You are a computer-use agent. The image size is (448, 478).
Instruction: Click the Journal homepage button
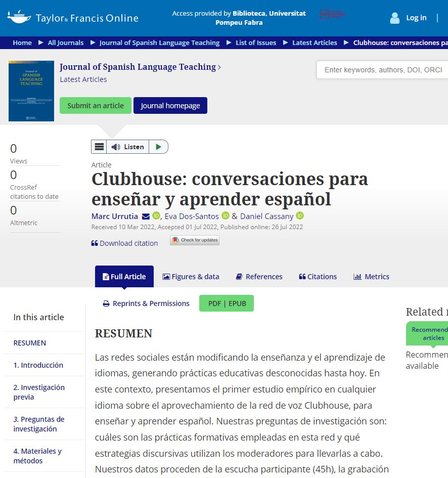coord(170,106)
